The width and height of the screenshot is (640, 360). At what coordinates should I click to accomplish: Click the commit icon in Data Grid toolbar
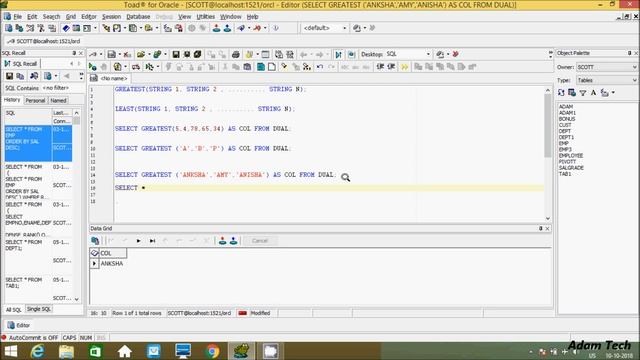tap(222, 241)
